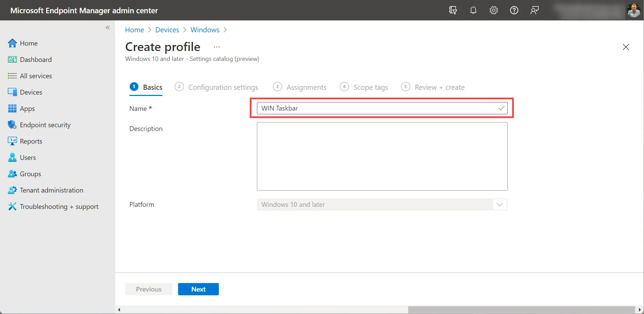Click the Dashboard chart icon

pos(12,60)
